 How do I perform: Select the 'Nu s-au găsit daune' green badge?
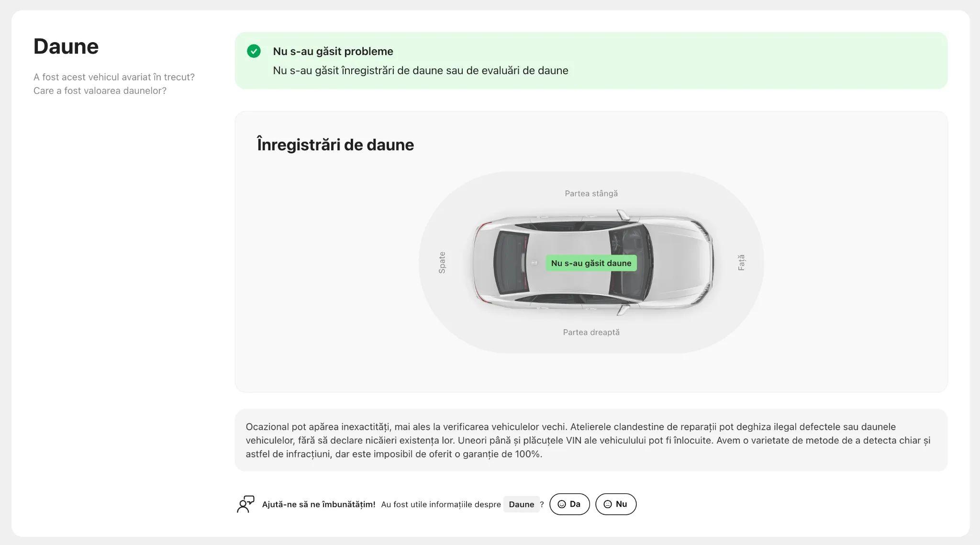(x=591, y=263)
